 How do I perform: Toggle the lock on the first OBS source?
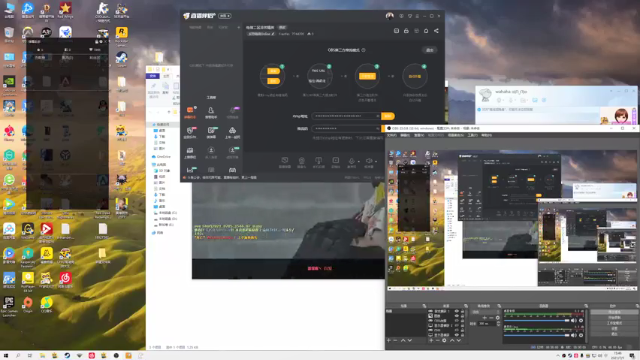pyautogui.click(x=462, y=311)
